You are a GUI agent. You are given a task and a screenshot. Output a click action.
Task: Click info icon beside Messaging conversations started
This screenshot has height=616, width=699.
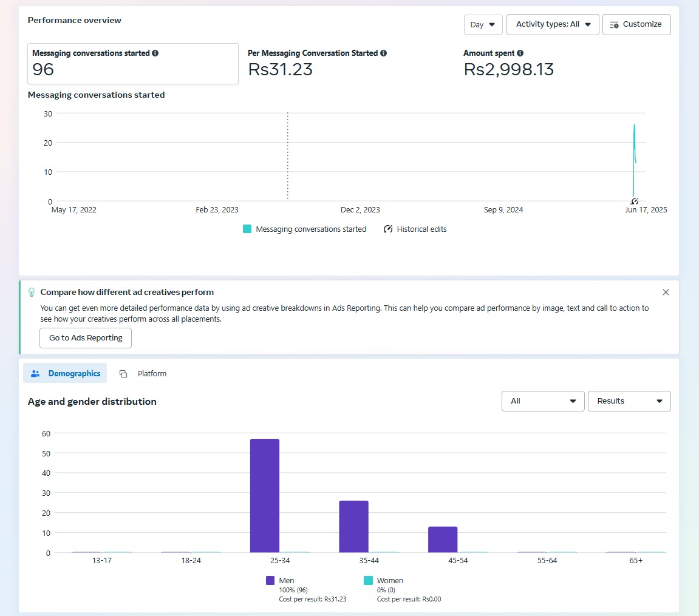coord(155,53)
